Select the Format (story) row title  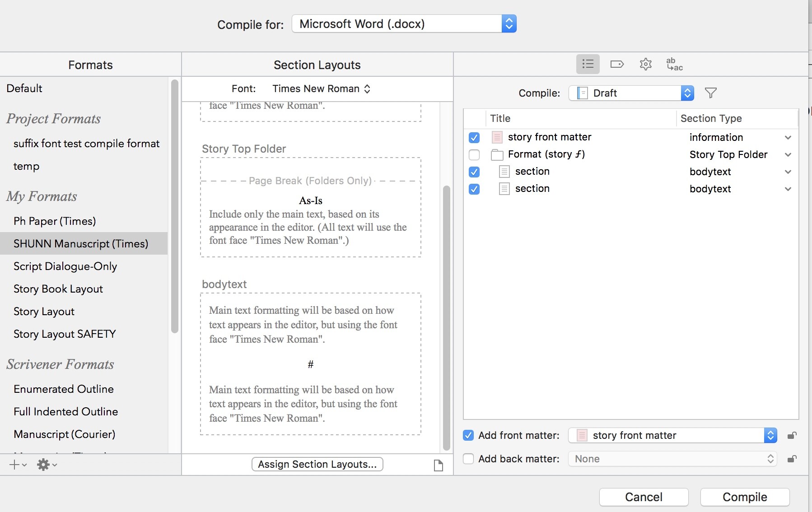[546, 154]
